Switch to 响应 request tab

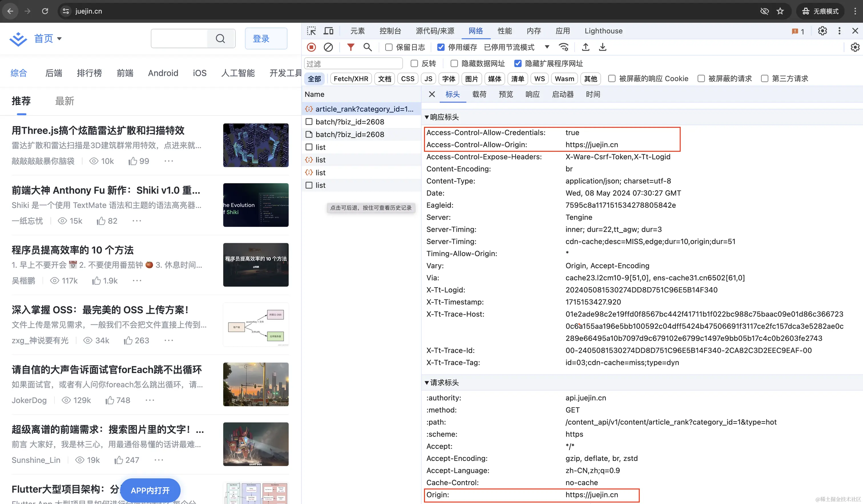click(x=533, y=94)
